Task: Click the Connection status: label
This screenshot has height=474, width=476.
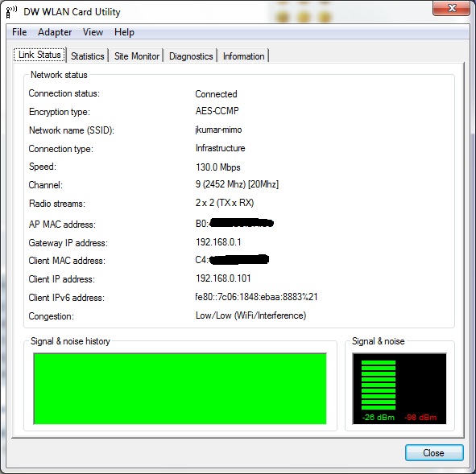Action: [64, 93]
